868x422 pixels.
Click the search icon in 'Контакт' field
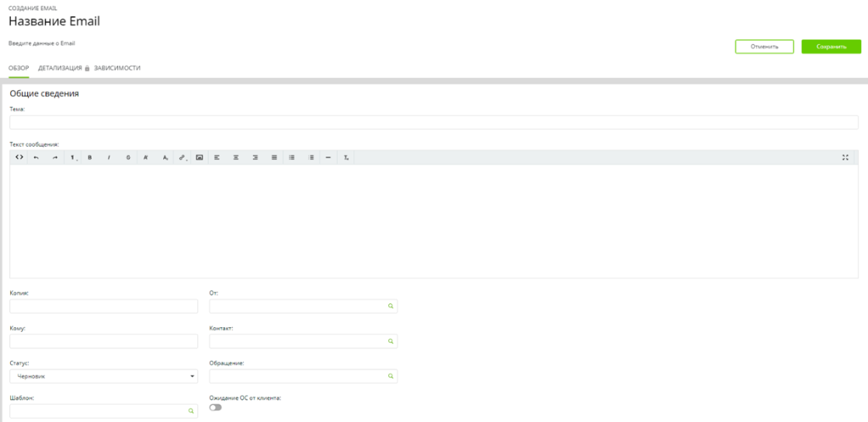[x=391, y=341]
